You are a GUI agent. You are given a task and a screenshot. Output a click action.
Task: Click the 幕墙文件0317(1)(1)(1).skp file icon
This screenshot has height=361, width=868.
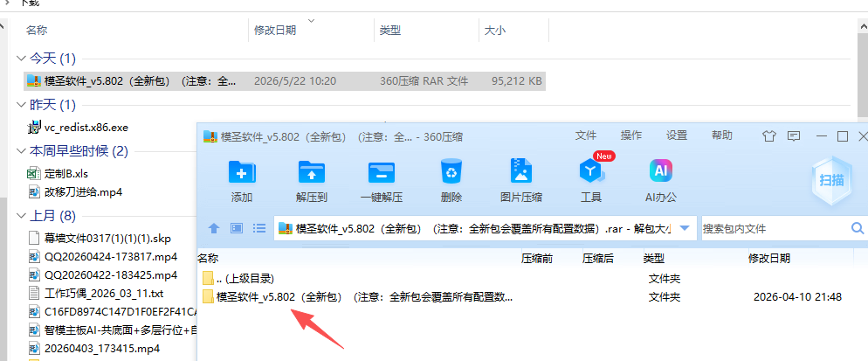pos(34,239)
